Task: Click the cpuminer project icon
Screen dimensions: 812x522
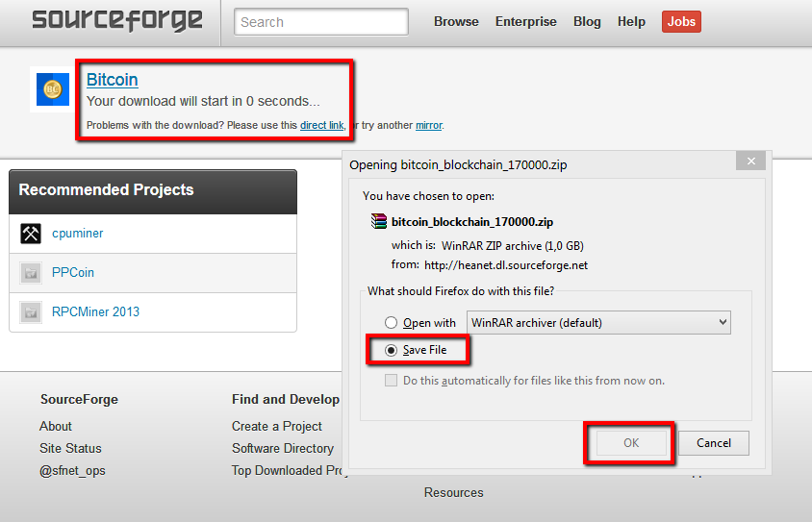Action: [x=31, y=234]
